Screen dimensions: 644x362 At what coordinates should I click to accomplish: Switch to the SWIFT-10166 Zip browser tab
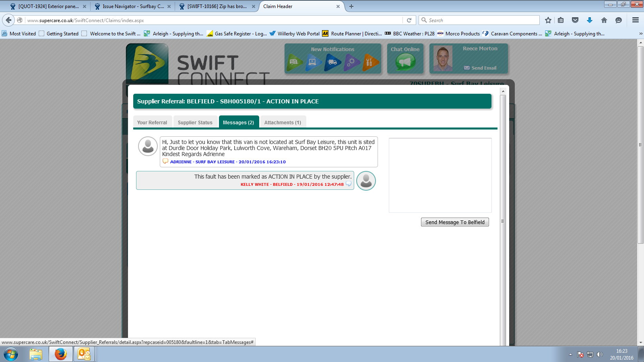217,6
